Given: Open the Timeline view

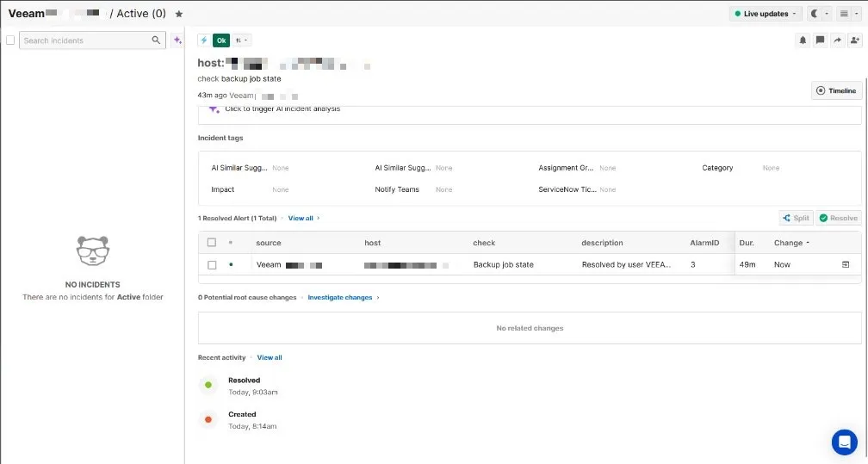Looking at the screenshot, I should [x=836, y=90].
